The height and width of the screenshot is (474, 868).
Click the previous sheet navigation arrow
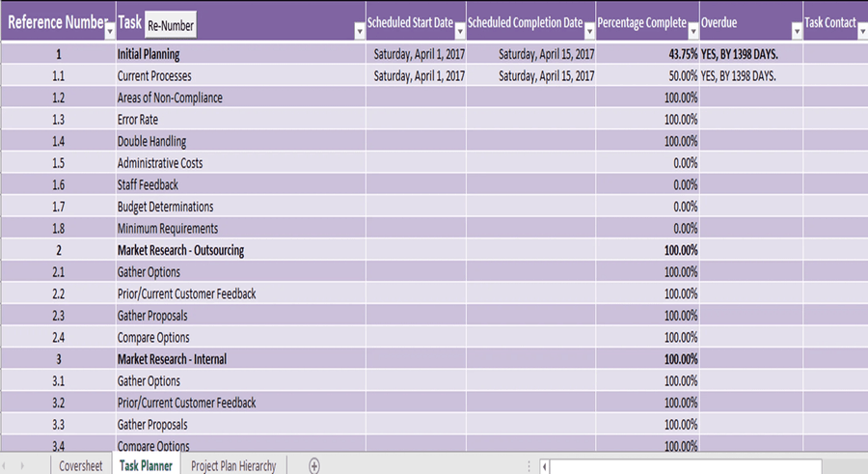click(x=5, y=465)
